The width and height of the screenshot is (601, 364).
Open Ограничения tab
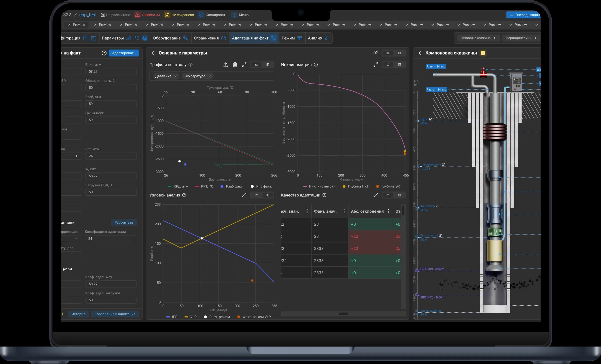[x=210, y=38]
